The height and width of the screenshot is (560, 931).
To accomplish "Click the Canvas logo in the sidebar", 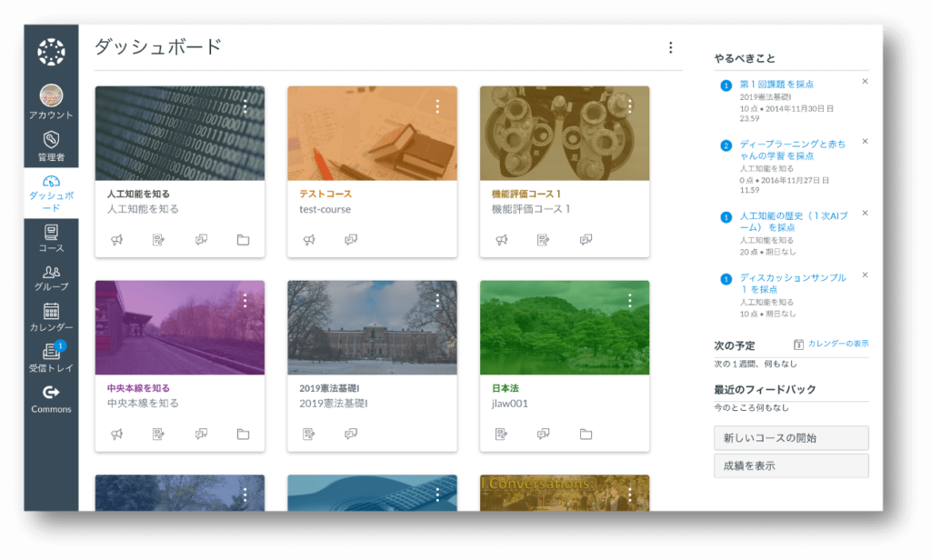I will point(51,52).
